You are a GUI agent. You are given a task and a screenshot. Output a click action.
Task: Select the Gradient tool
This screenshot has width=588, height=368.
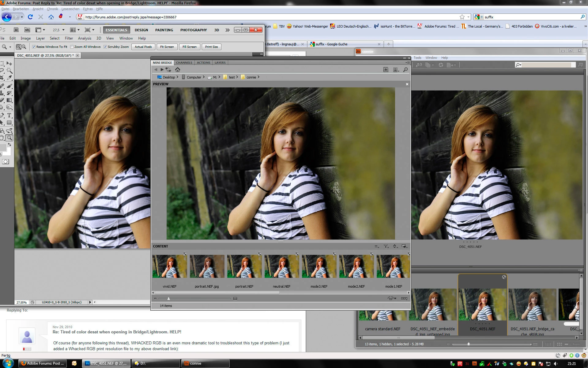(x=9, y=100)
